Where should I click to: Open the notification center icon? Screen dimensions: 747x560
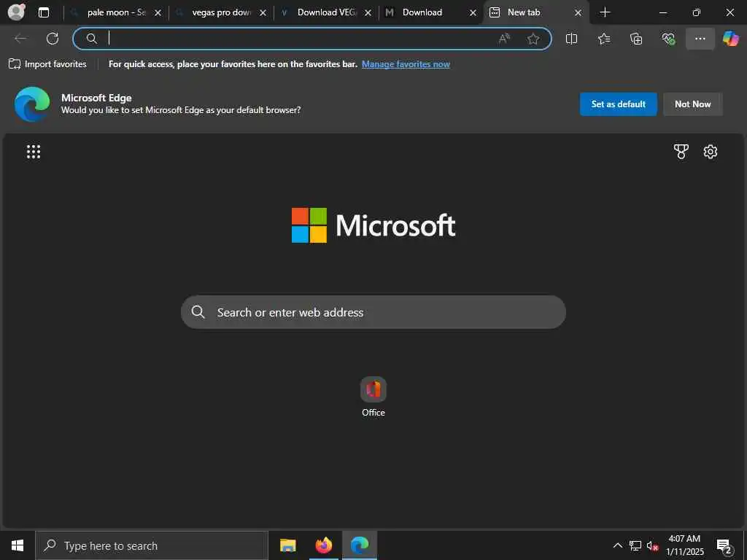724,546
